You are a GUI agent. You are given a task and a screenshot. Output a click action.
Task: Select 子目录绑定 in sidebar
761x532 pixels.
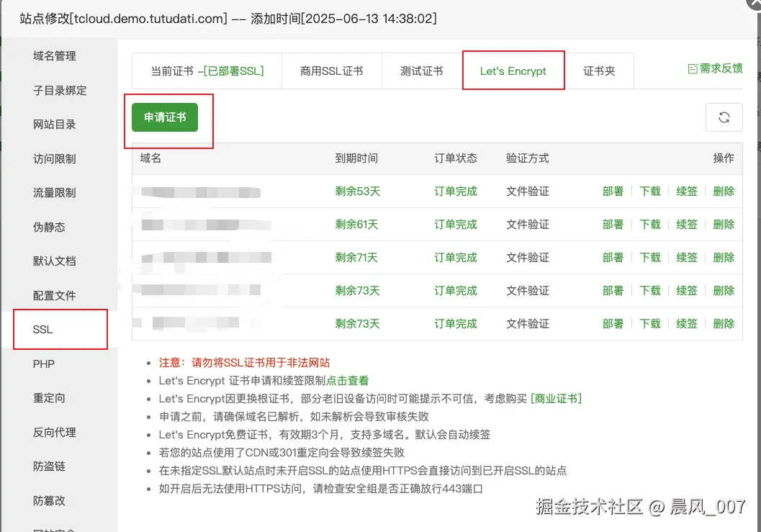click(60, 90)
